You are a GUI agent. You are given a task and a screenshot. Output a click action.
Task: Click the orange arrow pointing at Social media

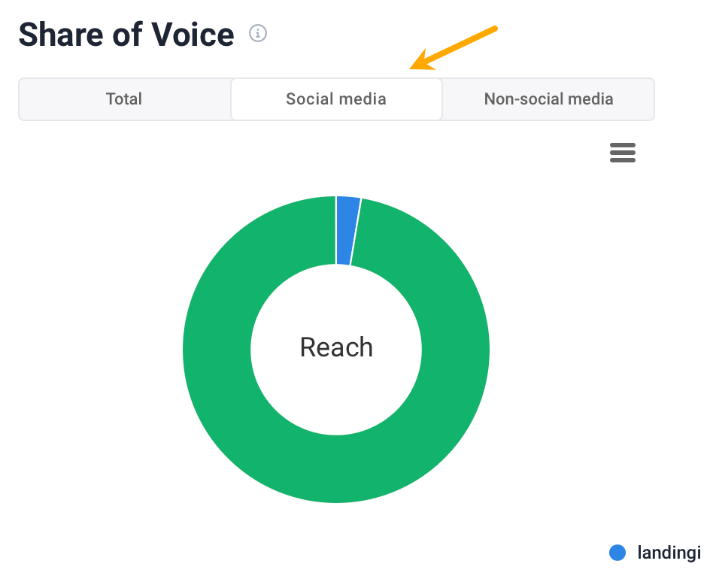coord(451,49)
